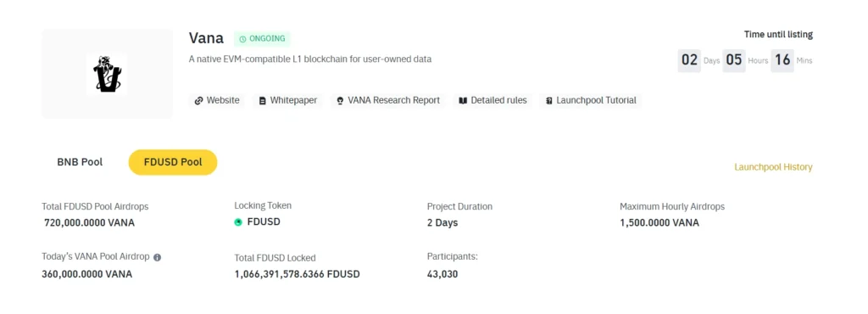Click the green FDUSD token icon
This screenshot has width=868, height=314.
(238, 222)
